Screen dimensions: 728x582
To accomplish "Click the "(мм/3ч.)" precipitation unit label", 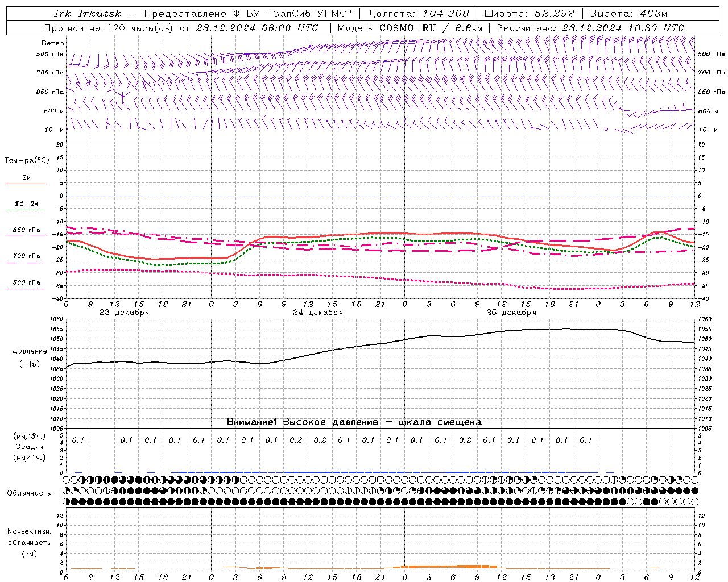I will point(30,436).
